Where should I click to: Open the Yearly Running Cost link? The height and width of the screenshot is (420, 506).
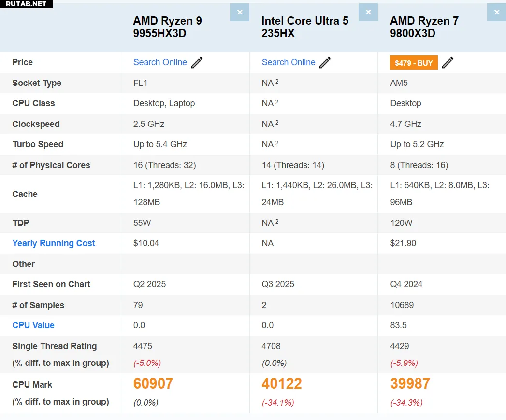[54, 243]
